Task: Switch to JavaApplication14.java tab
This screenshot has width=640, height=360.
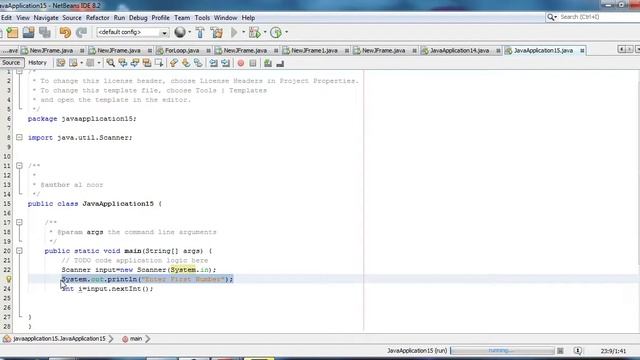Action: pyautogui.click(x=459, y=50)
